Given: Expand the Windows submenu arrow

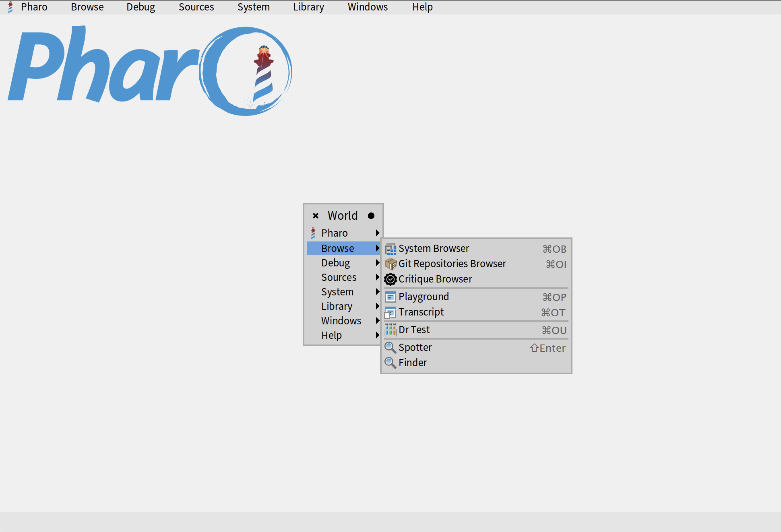Looking at the screenshot, I should [x=377, y=321].
